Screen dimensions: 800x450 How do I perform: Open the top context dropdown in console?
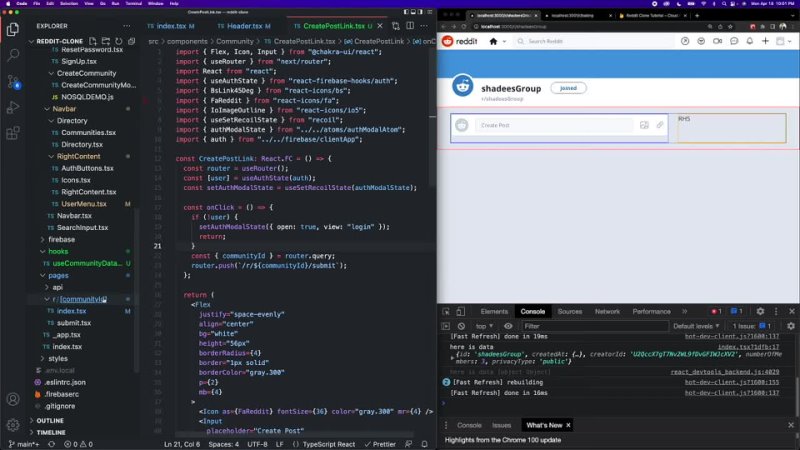(x=484, y=326)
